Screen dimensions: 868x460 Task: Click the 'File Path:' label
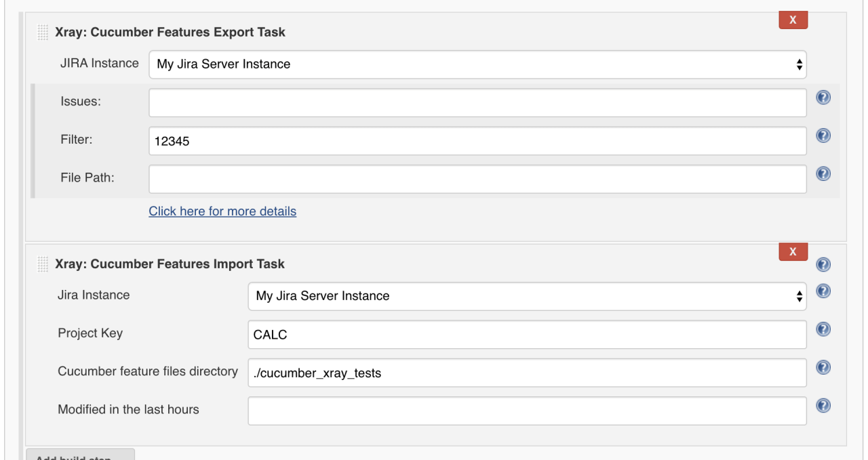(x=87, y=177)
